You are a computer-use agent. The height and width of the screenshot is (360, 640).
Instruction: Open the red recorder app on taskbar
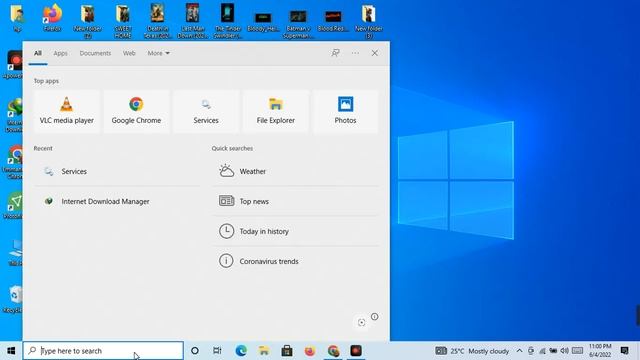click(356, 351)
